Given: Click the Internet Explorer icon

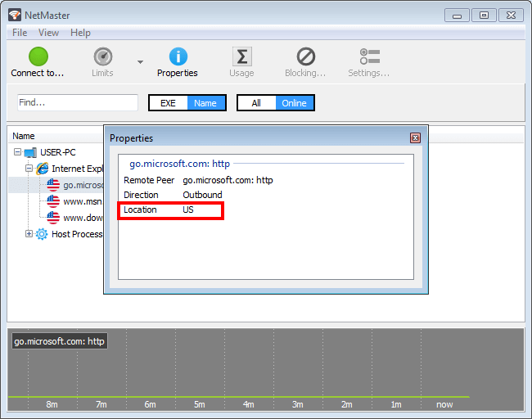Looking at the screenshot, I should [x=43, y=169].
